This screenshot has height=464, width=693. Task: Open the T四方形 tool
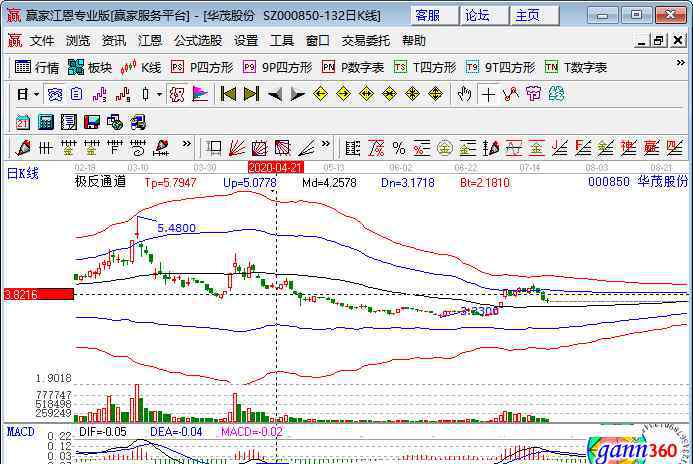point(425,67)
